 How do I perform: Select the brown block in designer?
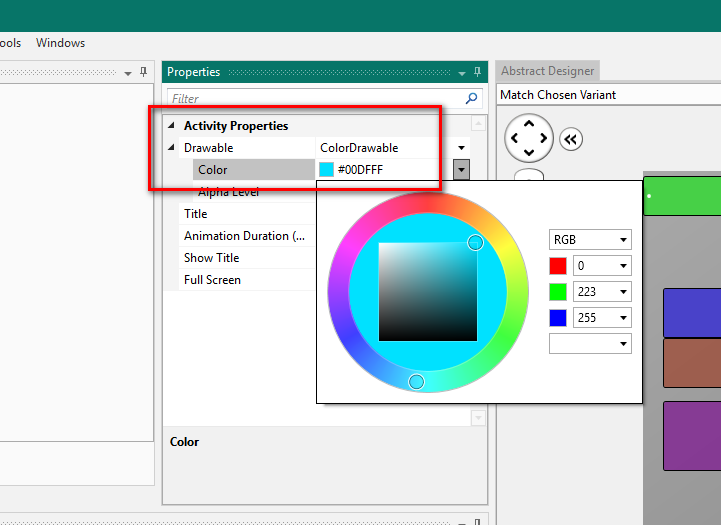point(692,363)
